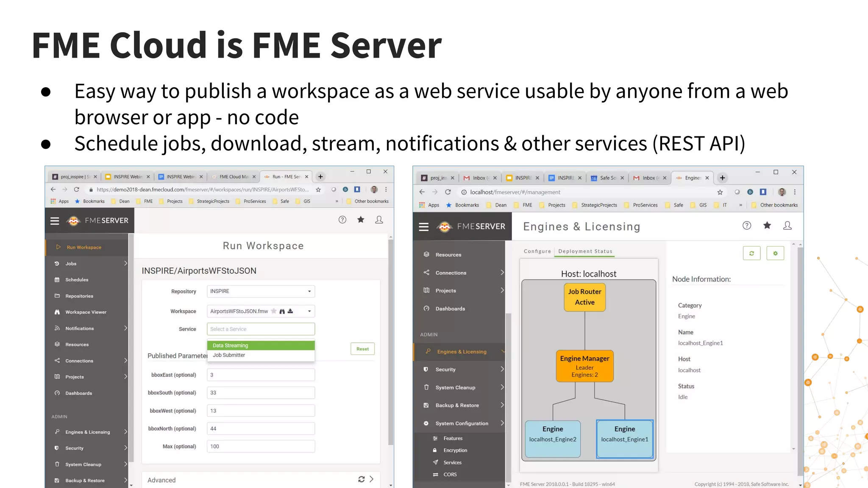Click bboxSouth input field

(x=261, y=393)
